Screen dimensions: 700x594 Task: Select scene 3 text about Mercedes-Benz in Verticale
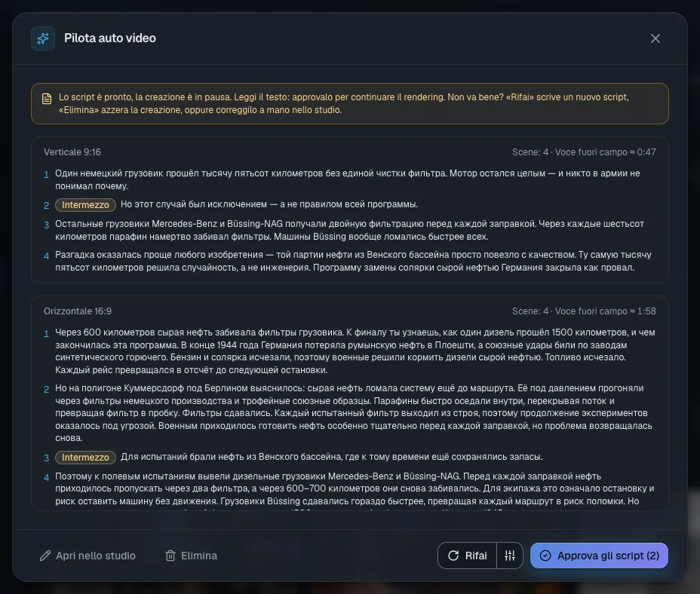coord(349,230)
